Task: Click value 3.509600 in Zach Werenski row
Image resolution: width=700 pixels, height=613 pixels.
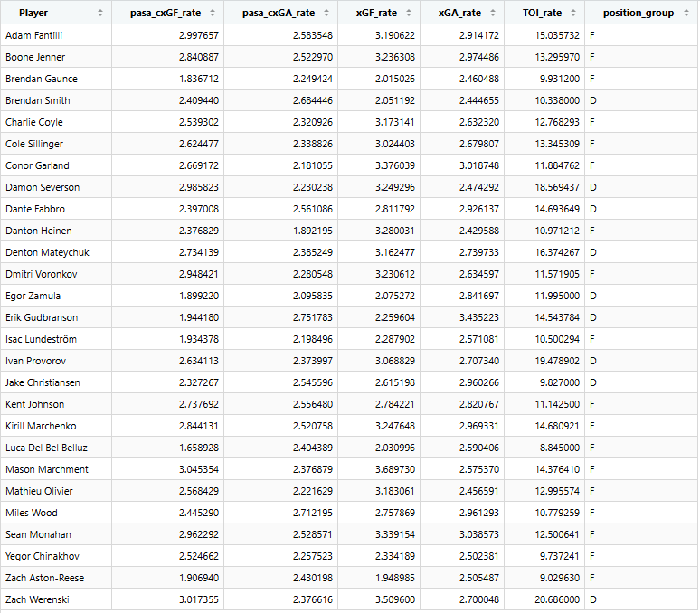Action: click(x=394, y=599)
